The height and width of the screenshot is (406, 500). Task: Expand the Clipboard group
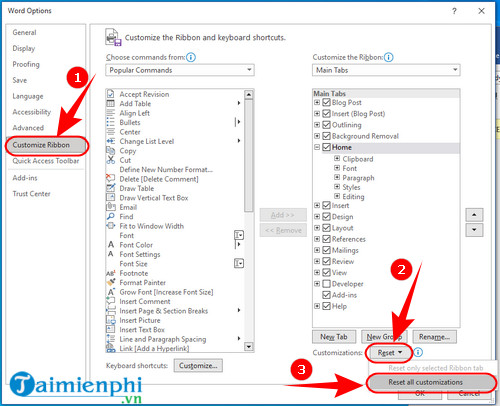337,158
